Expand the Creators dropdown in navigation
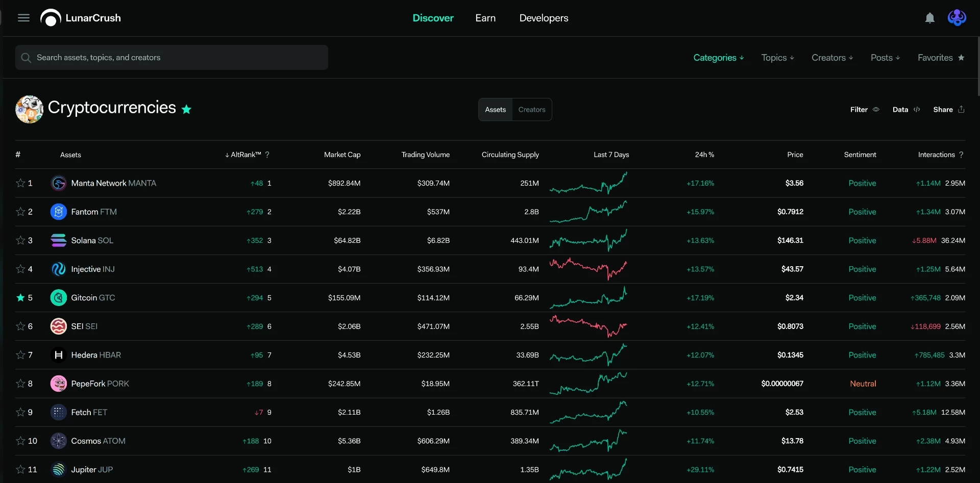980x483 pixels. tap(832, 58)
